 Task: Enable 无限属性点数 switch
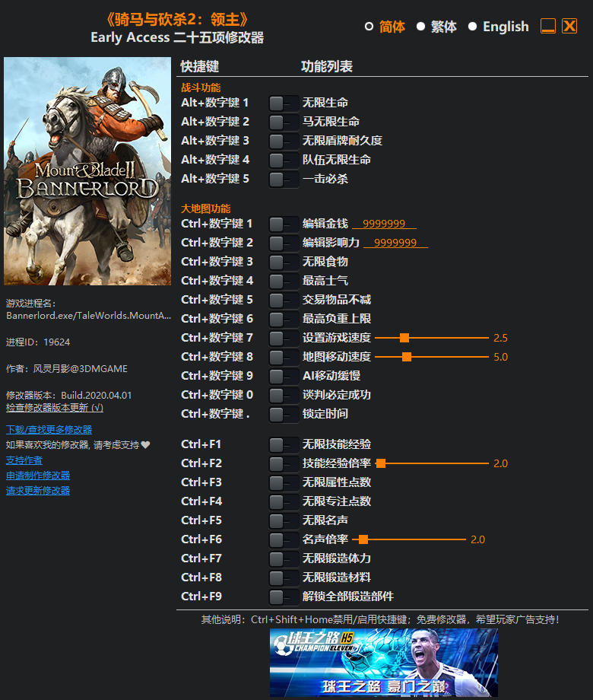point(284,483)
